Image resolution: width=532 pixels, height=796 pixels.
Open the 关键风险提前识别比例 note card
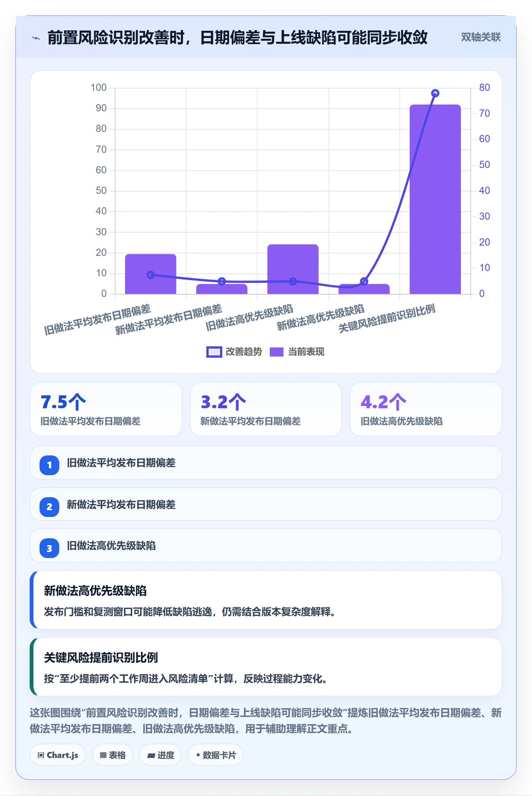[266, 667]
